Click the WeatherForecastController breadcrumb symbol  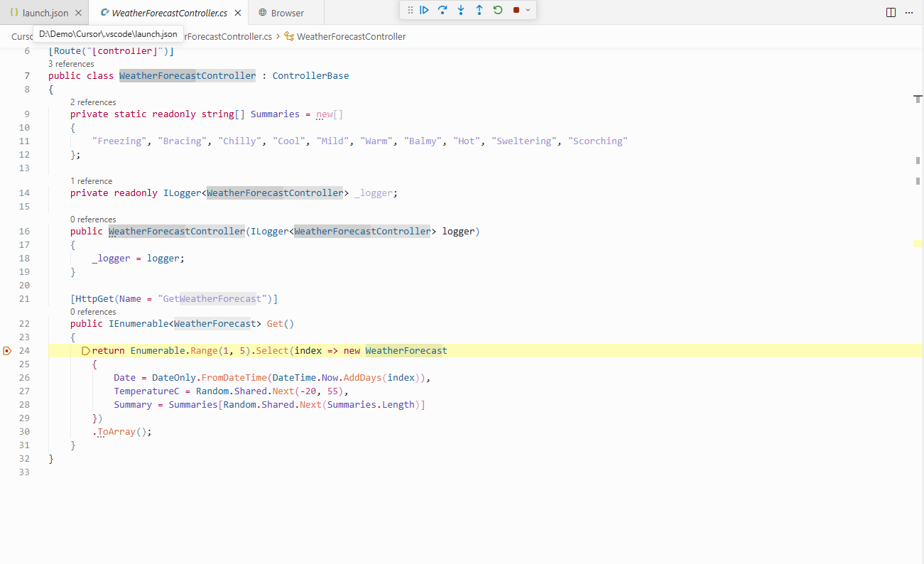coord(345,36)
